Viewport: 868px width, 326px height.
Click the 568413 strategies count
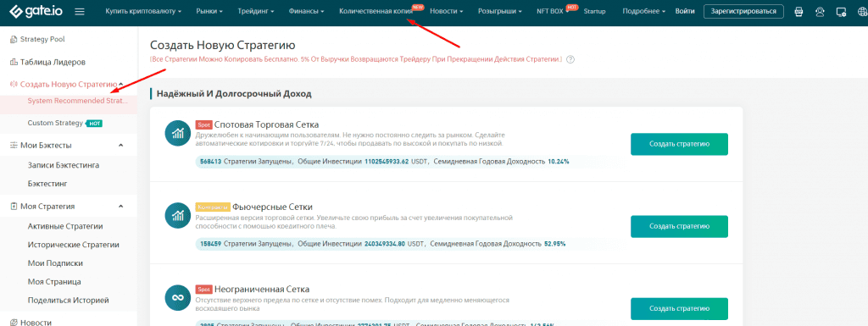(x=210, y=162)
